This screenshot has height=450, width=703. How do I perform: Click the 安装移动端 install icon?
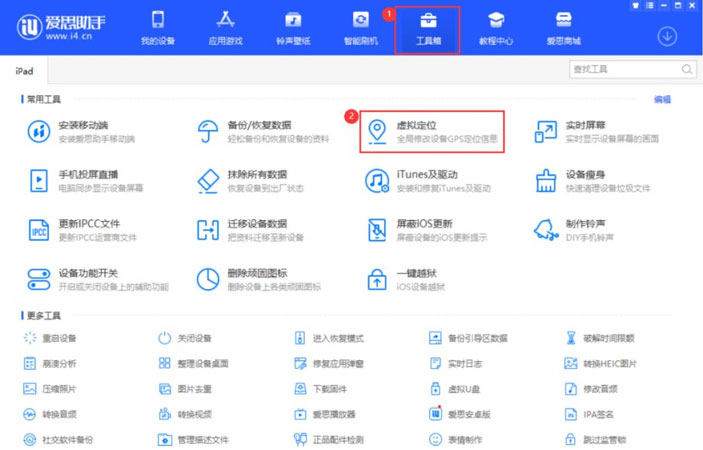(x=39, y=131)
